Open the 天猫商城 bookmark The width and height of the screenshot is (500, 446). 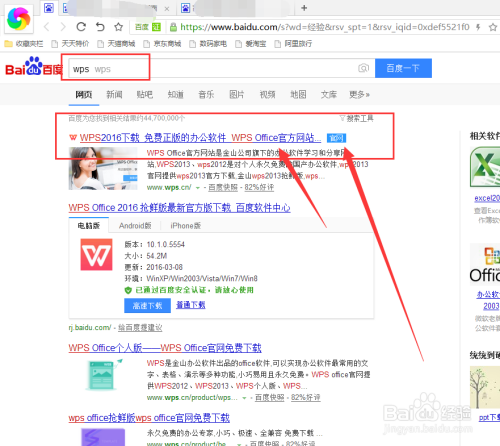(x=116, y=44)
